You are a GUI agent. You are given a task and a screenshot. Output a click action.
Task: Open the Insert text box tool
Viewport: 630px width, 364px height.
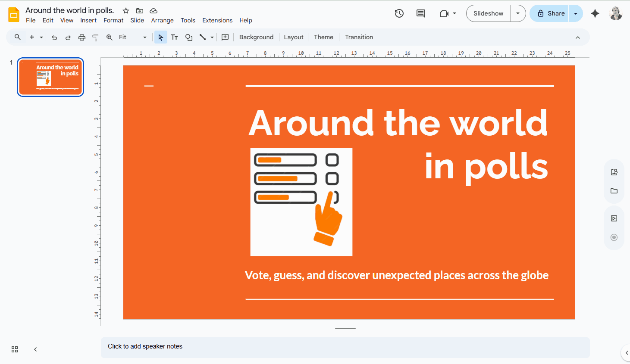click(x=174, y=37)
